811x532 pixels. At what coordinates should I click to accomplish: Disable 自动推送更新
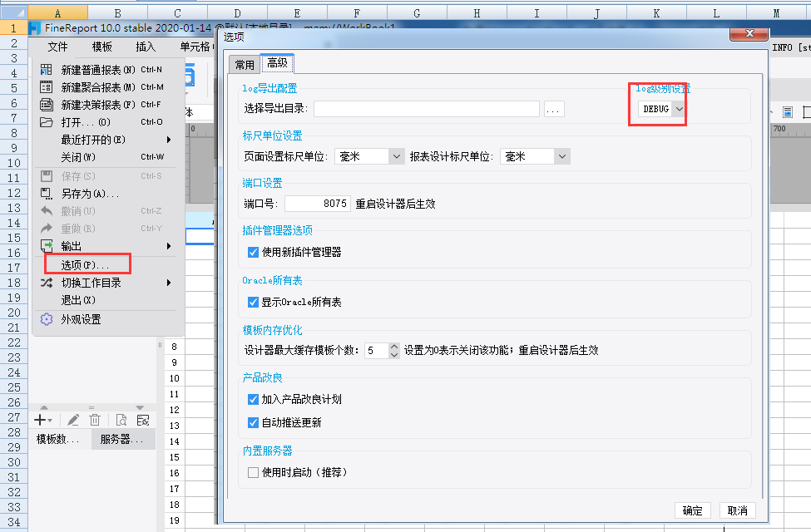253,422
